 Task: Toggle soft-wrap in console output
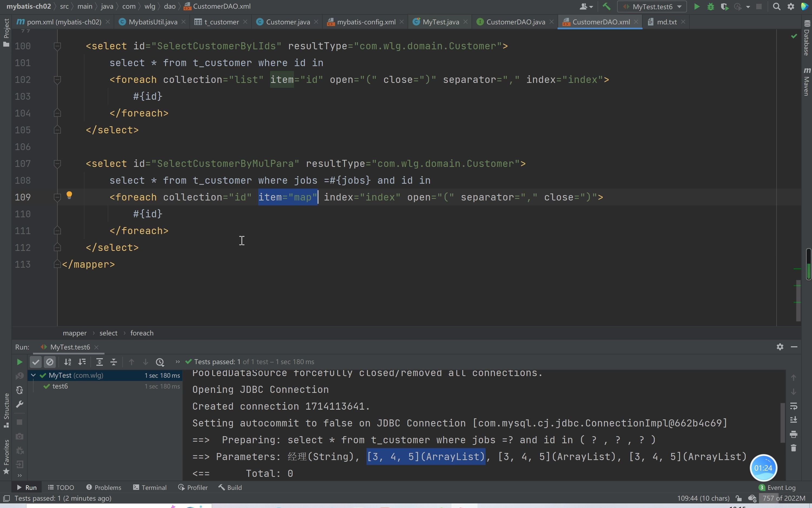tap(794, 406)
